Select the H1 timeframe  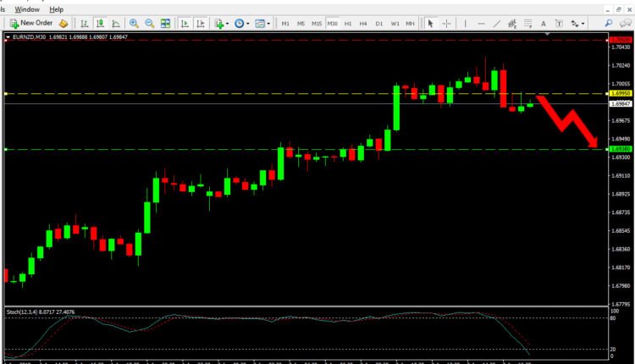tap(347, 24)
